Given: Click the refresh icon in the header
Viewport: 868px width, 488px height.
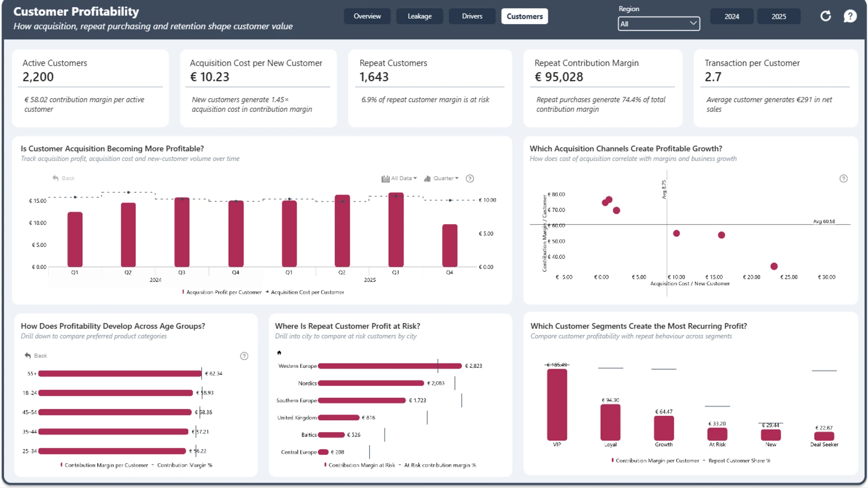Looking at the screenshot, I should pos(826,16).
